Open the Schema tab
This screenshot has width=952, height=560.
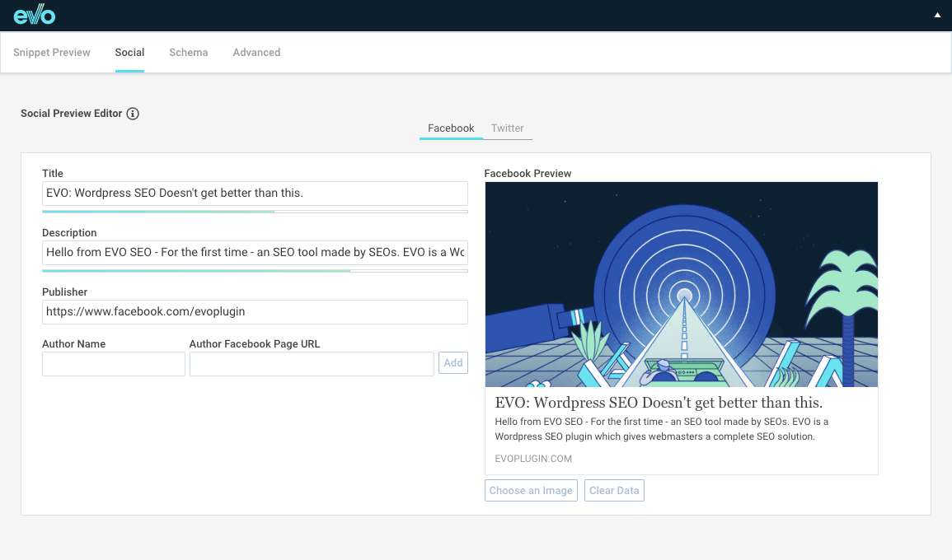tap(188, 52)
